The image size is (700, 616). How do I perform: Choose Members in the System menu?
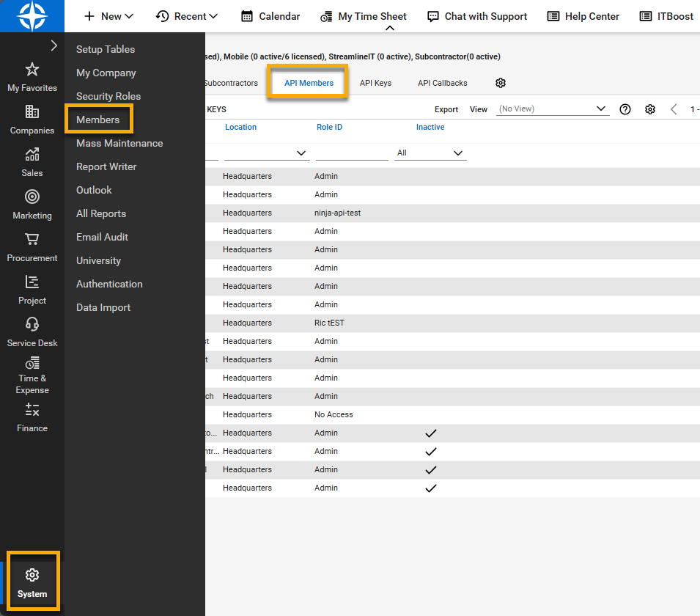(x=98, y=120)
